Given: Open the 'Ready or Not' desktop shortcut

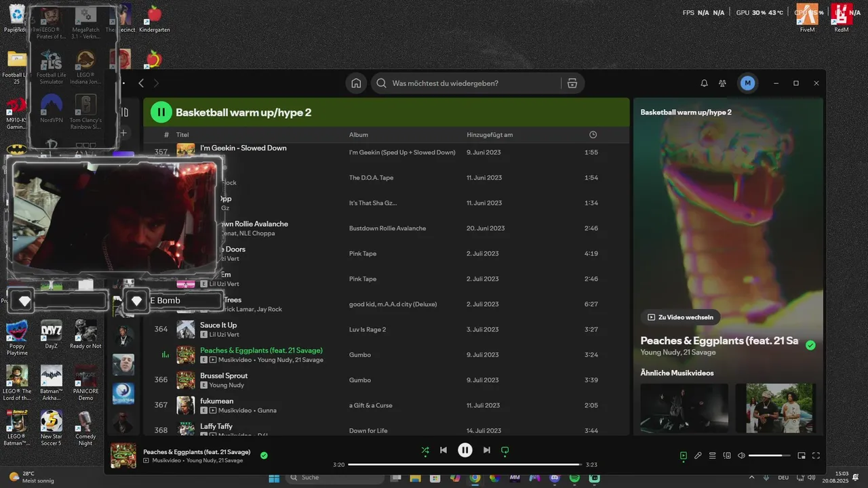Looking at the screenshot, I should (x=85, y=335).
